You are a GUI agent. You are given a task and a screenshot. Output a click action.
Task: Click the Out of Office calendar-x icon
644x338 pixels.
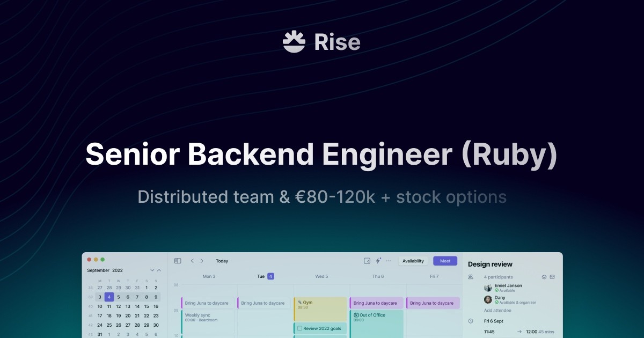(x=356, y=315)
